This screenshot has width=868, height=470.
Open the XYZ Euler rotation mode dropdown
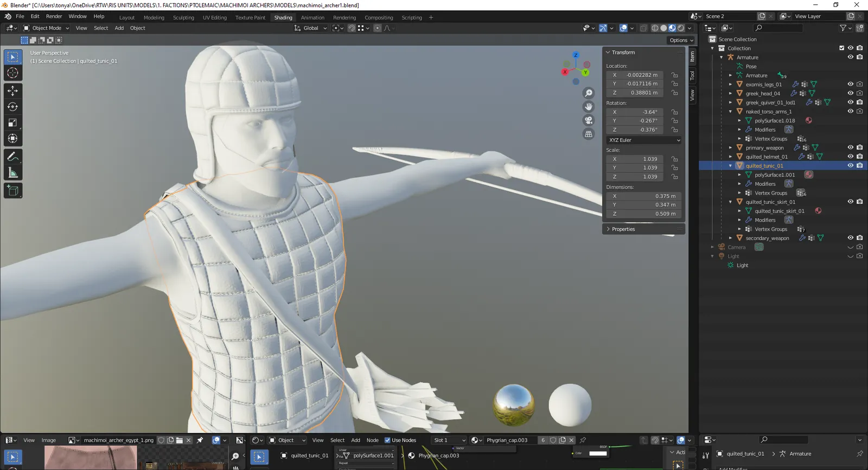(644, 140)
